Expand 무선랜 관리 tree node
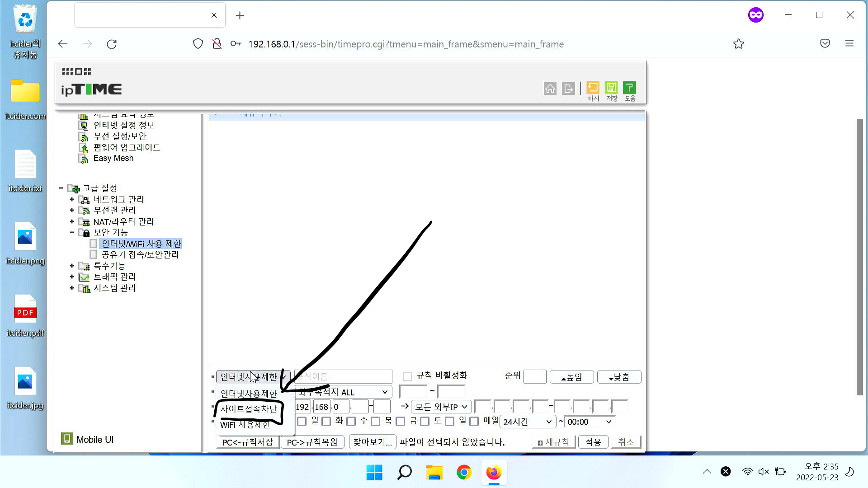868x488 pixels. tap(72, 210)
